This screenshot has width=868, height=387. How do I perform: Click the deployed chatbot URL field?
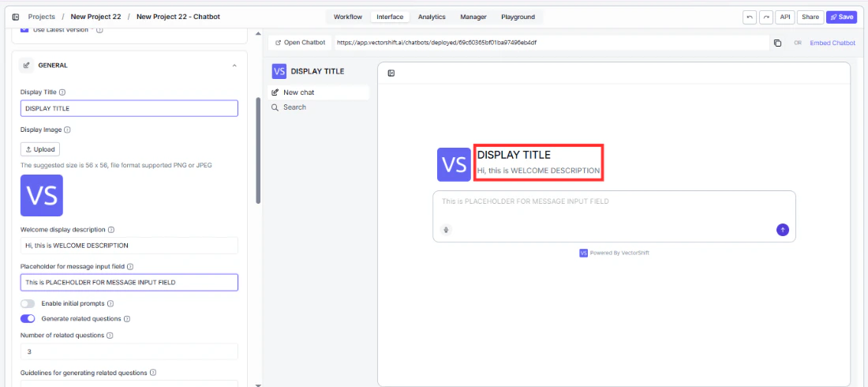[x=551, y=43]
